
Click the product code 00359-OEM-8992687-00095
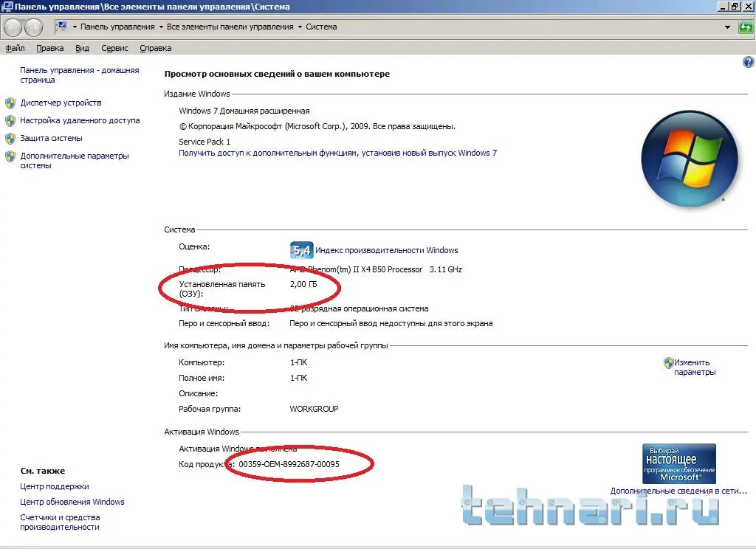coord(289,464)
